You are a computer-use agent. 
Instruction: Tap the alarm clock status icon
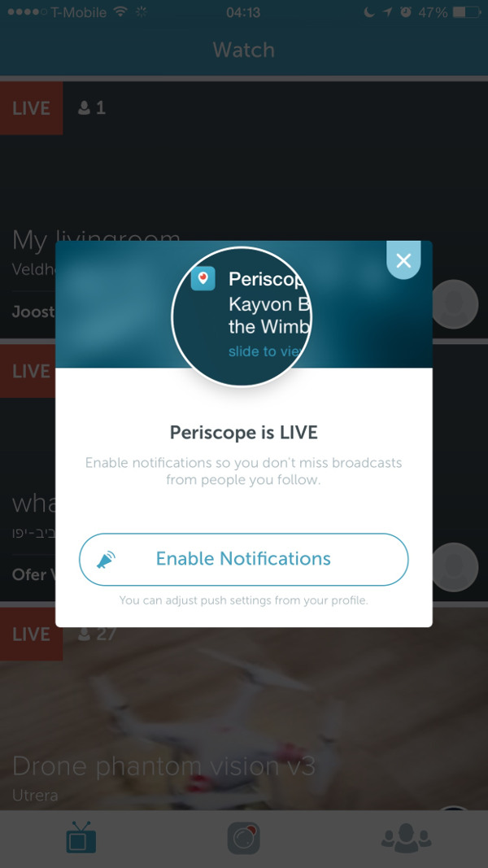[x=406, y=11]
